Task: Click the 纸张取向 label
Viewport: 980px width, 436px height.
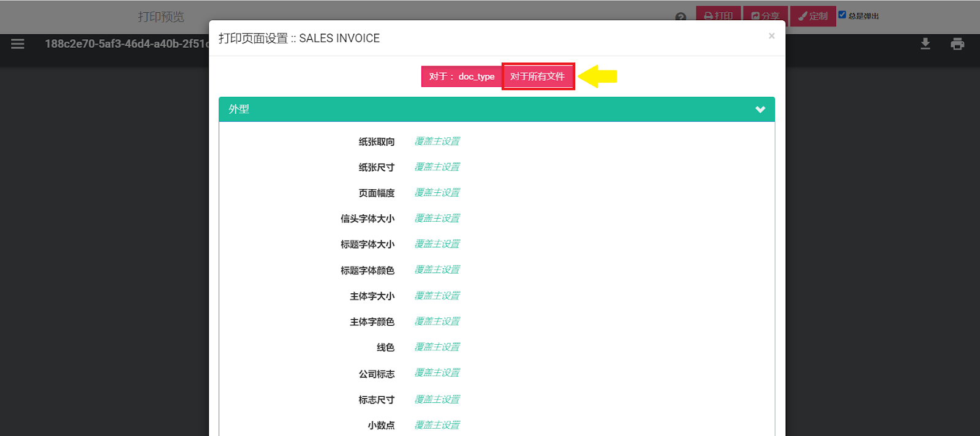Action: pyautogui.click(x=377, y=141)
